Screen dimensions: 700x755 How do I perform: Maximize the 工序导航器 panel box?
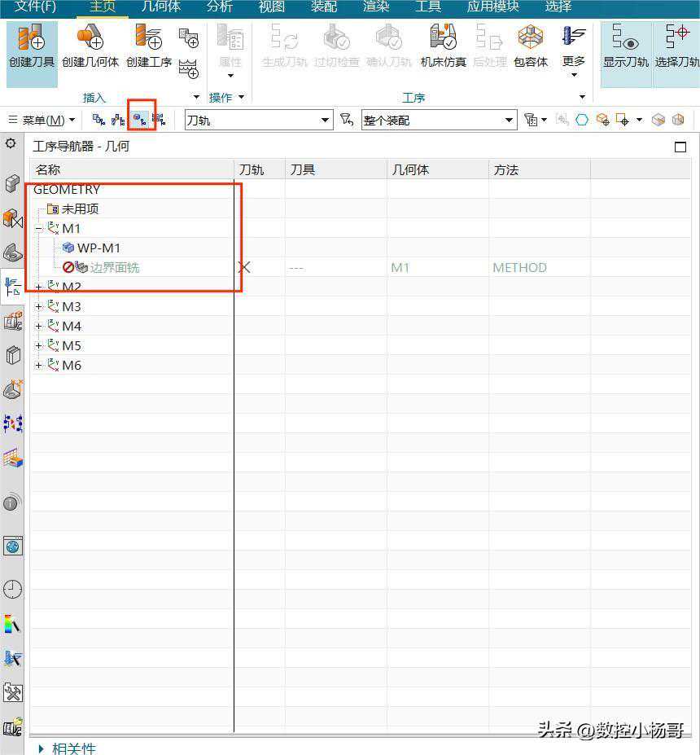pyautogui.click(x=680, y=147)
